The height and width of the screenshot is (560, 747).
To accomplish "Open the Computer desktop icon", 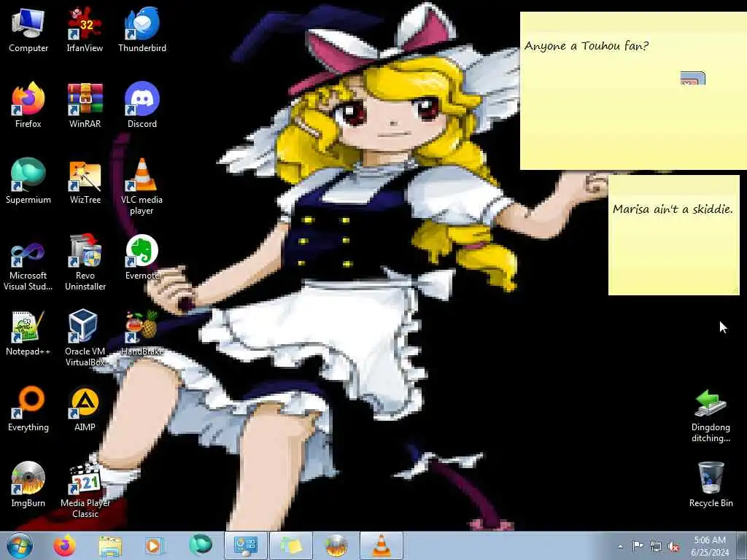I will tap(28, 29).
